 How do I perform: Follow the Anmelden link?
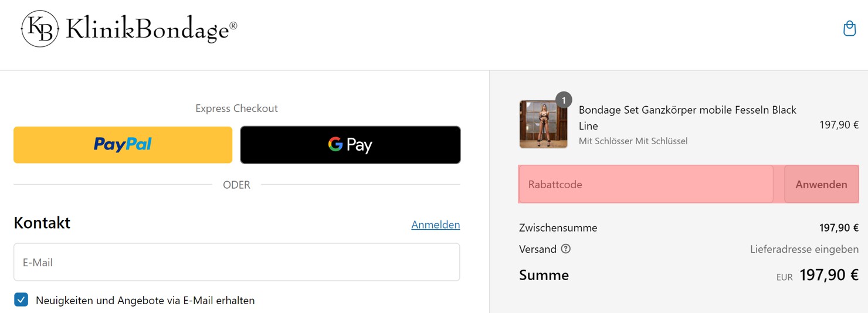coord(436,224)
